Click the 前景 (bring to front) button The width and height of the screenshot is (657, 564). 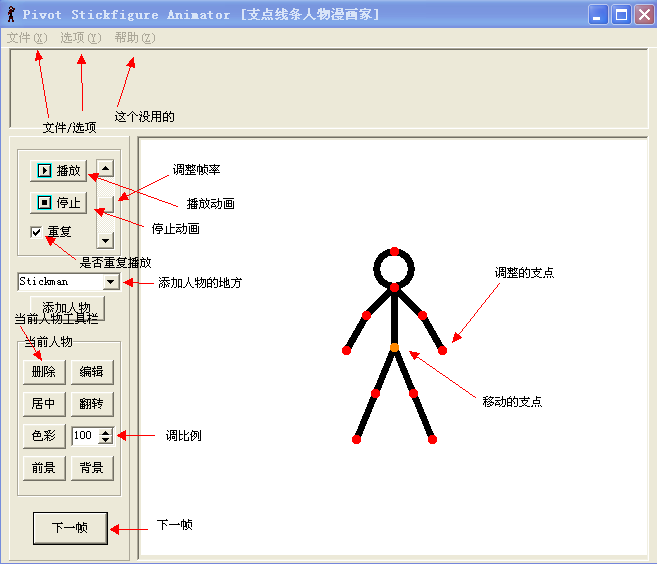click(x=44, y=468)
